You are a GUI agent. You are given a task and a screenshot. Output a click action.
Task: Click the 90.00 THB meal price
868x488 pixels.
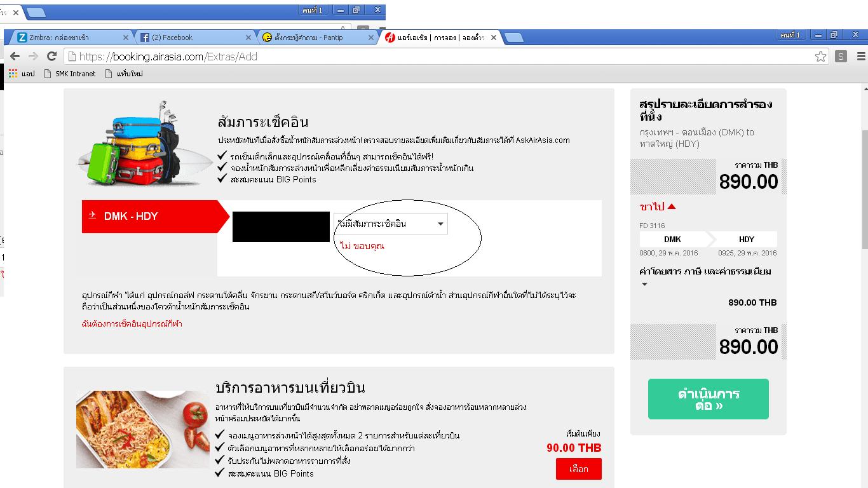(x=574, y=448)
